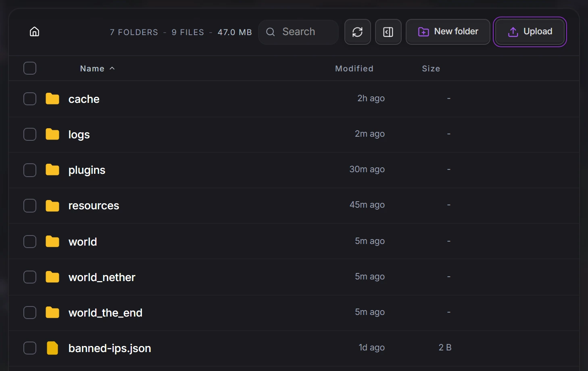The height and width of the screenshot is (371, 588).
Task: Open the plugins folder icon
Action: pos(52,170)
